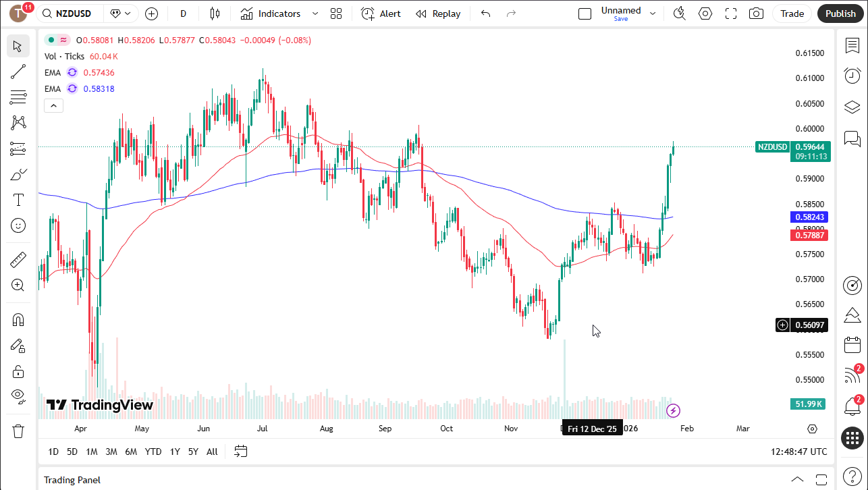Lock all drawing tools
The image size is (868, 490).
click(18, 371)
